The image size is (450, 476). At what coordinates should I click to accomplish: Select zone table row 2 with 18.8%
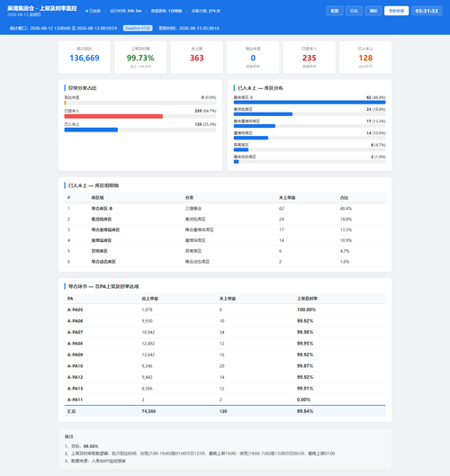pyautogui.click(x=225, y=220)
